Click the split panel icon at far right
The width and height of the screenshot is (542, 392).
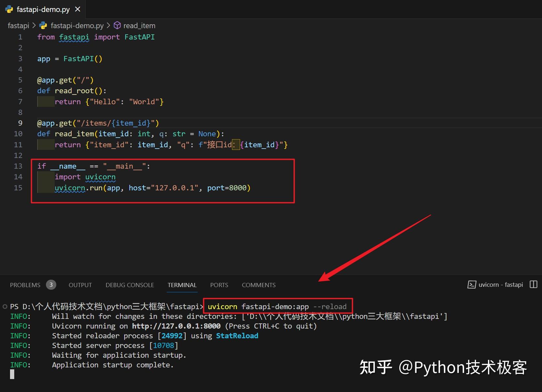[533, 285]
